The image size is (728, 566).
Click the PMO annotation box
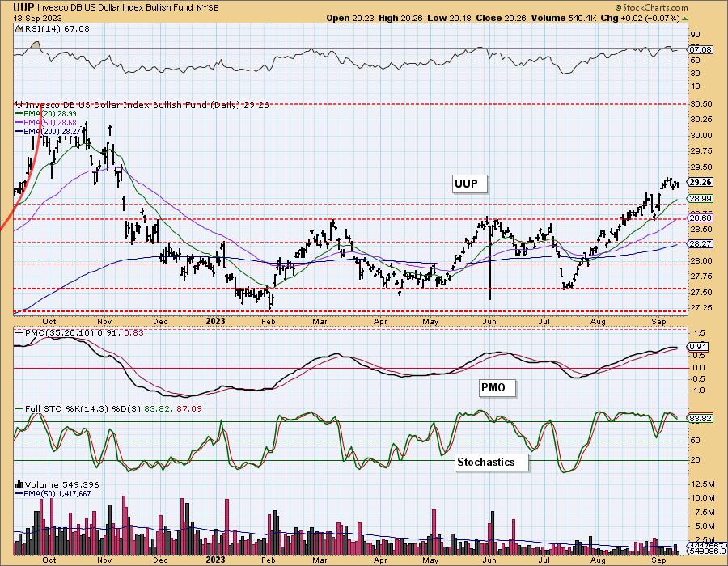[497, 387]
